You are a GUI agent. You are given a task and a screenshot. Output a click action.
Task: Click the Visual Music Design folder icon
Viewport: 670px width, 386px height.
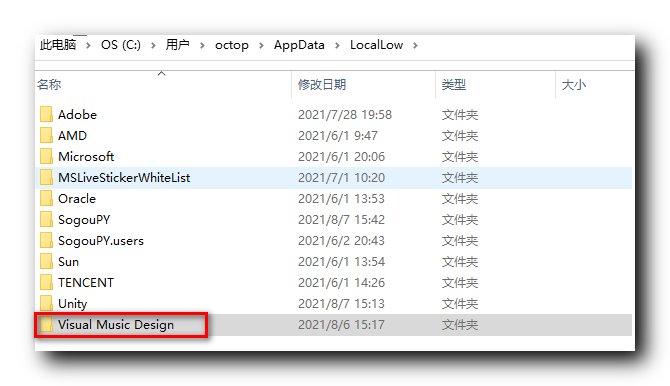46,324
